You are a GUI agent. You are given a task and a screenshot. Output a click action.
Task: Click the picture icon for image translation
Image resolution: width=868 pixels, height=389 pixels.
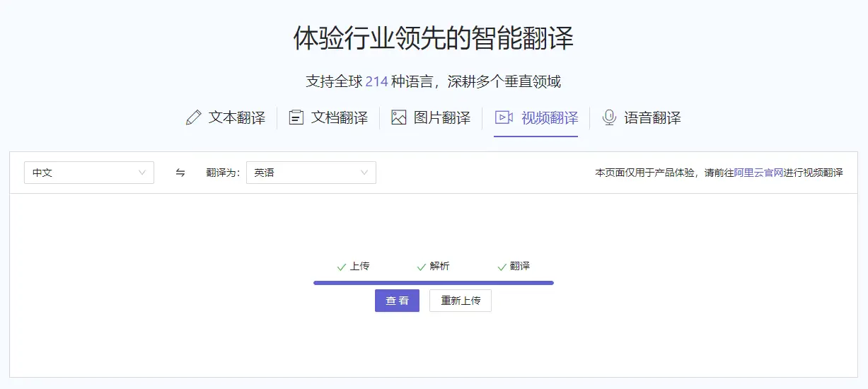click(399, 117)
